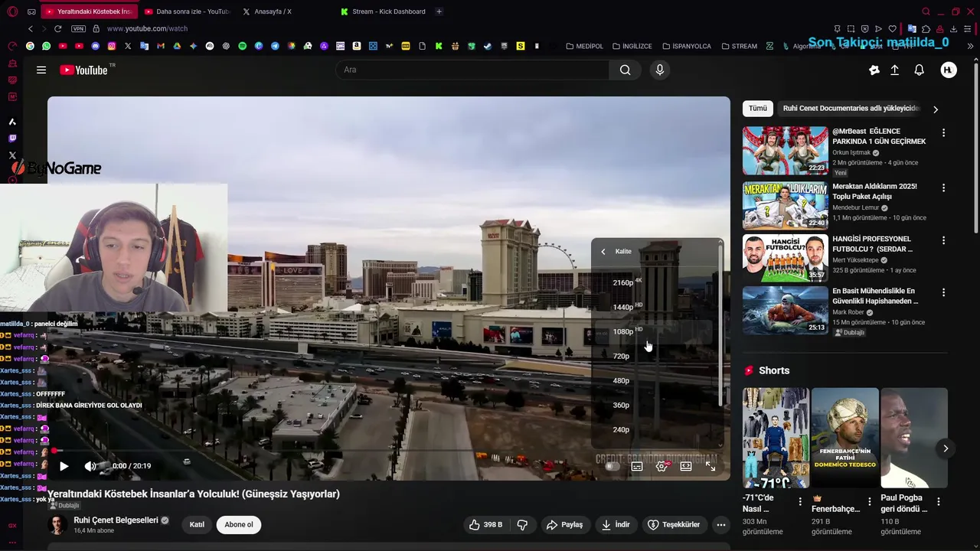
Task: Go back from Kalite menu
Action: (603, 252)
